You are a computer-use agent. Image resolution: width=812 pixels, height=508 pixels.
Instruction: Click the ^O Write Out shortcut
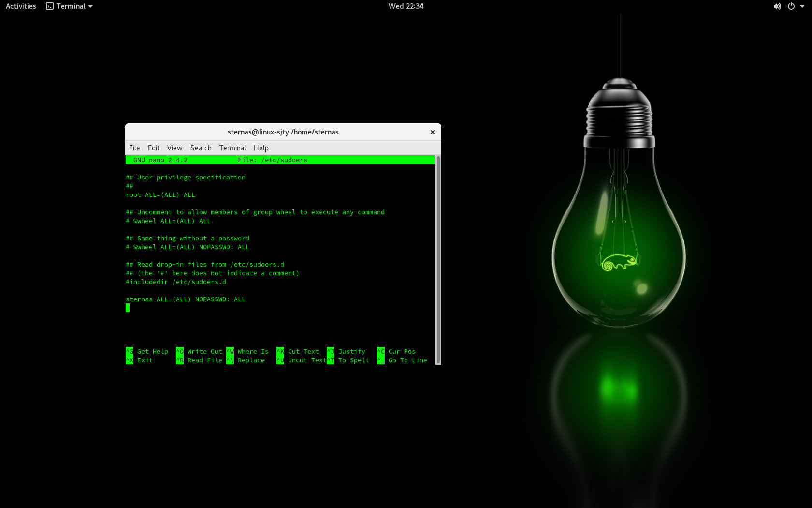coord(199,352)
